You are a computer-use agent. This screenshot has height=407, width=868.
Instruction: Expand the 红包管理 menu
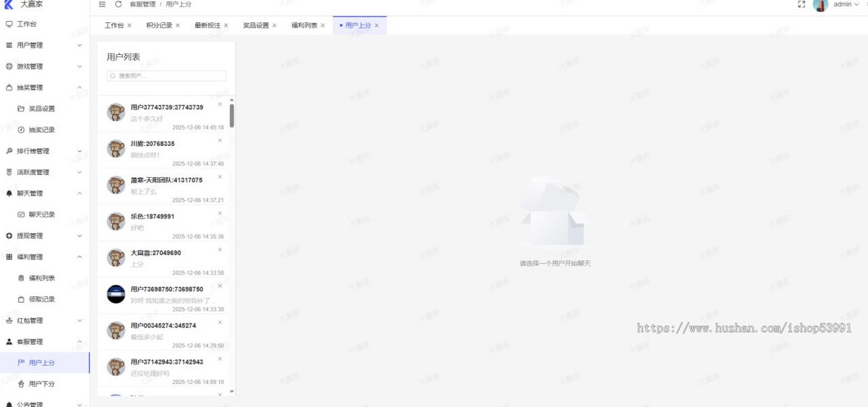(x=45, y=320)
